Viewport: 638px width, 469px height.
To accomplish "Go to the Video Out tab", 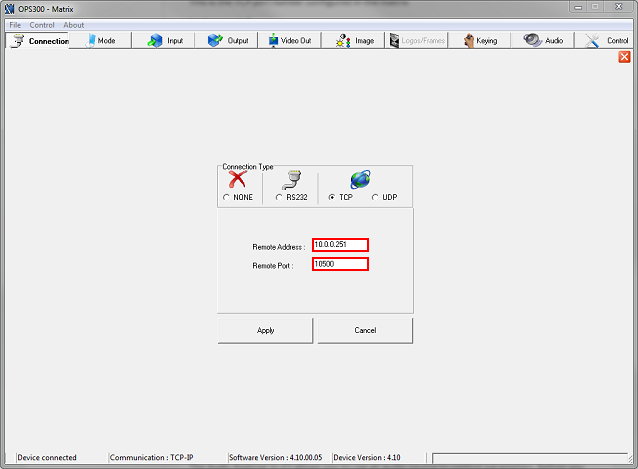I will click(290, 41).
